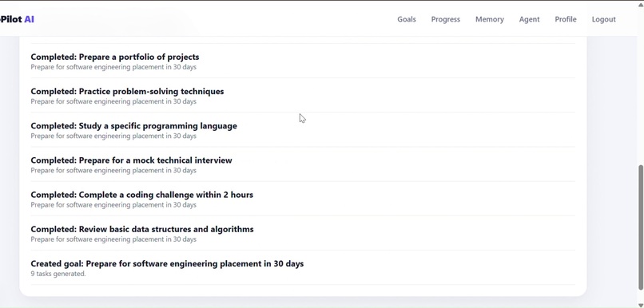Click goal subtitle under 'Review basic data structures'
Screen dimensions: 644x308
coord(113,239)
